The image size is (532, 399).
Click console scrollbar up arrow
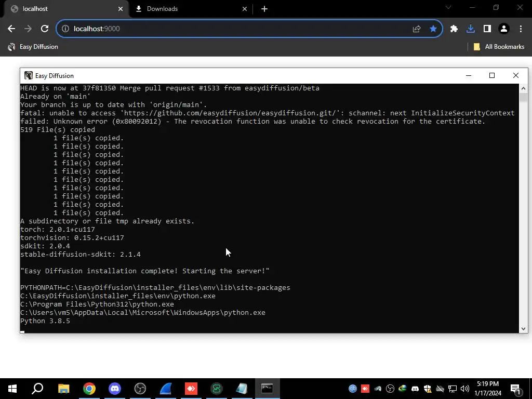coord(523,88)
